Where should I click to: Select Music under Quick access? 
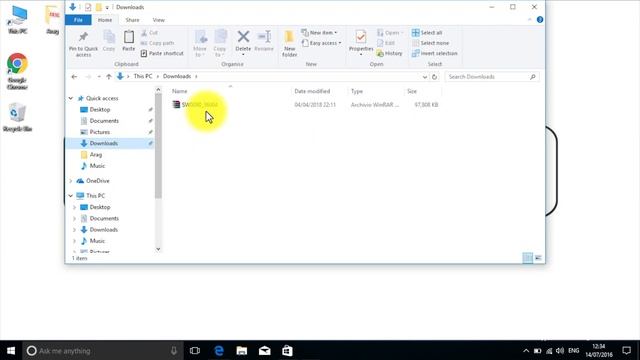tap(98, 166)
